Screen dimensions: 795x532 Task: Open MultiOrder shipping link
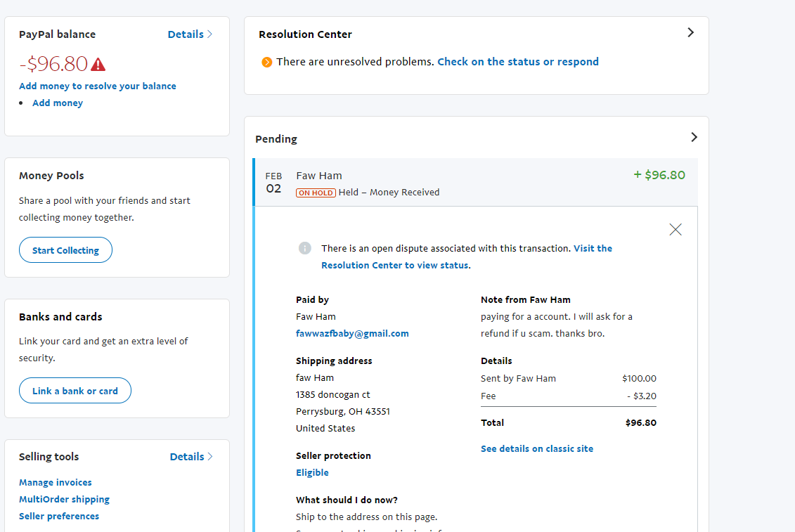tap(65, 499)
